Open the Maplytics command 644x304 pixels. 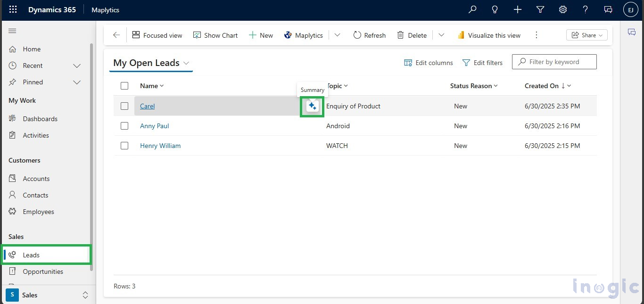304,35
